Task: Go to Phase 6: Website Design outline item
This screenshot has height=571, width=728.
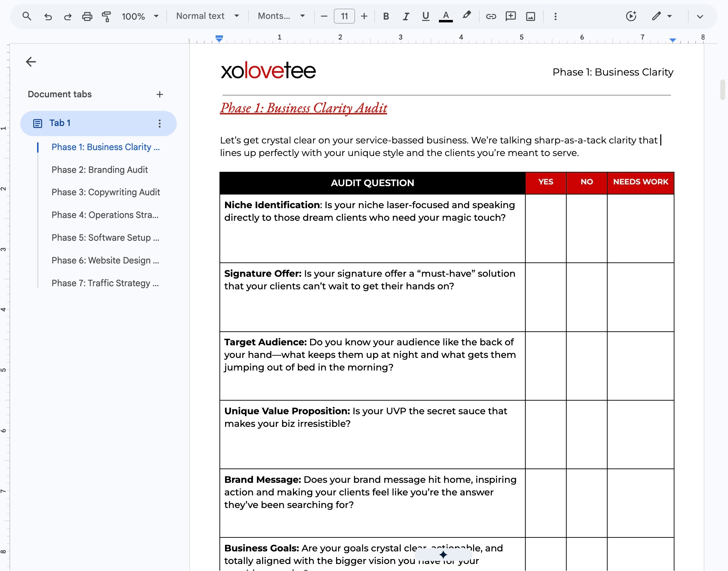Action: [105, 260]
